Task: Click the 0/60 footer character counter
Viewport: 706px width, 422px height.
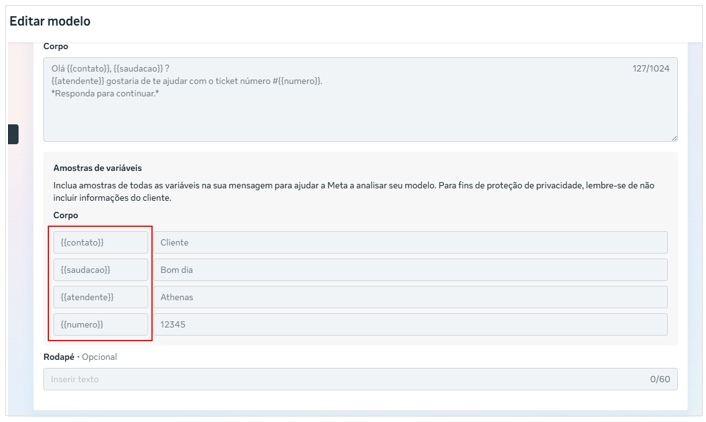Action: click(x=659, y=380)
